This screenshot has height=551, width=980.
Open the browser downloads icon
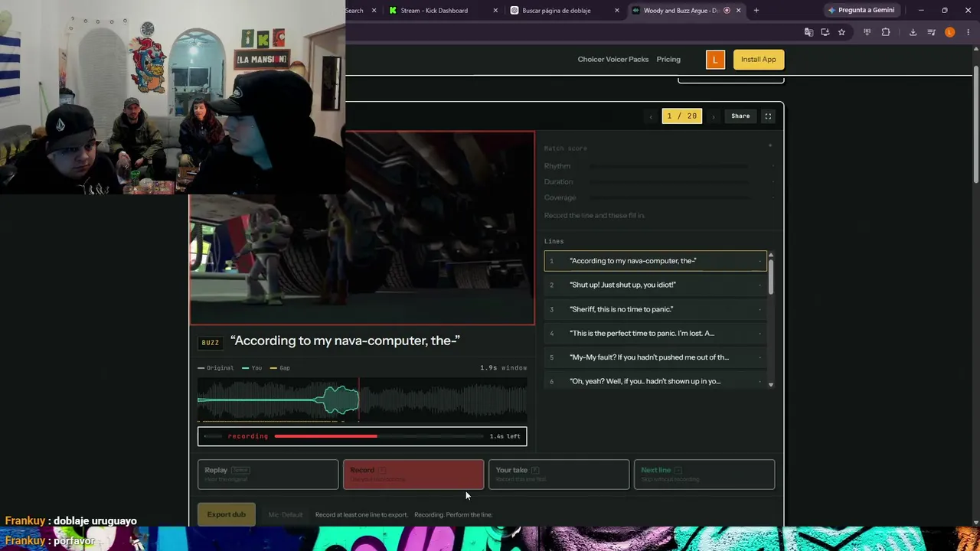click(913, 32)
